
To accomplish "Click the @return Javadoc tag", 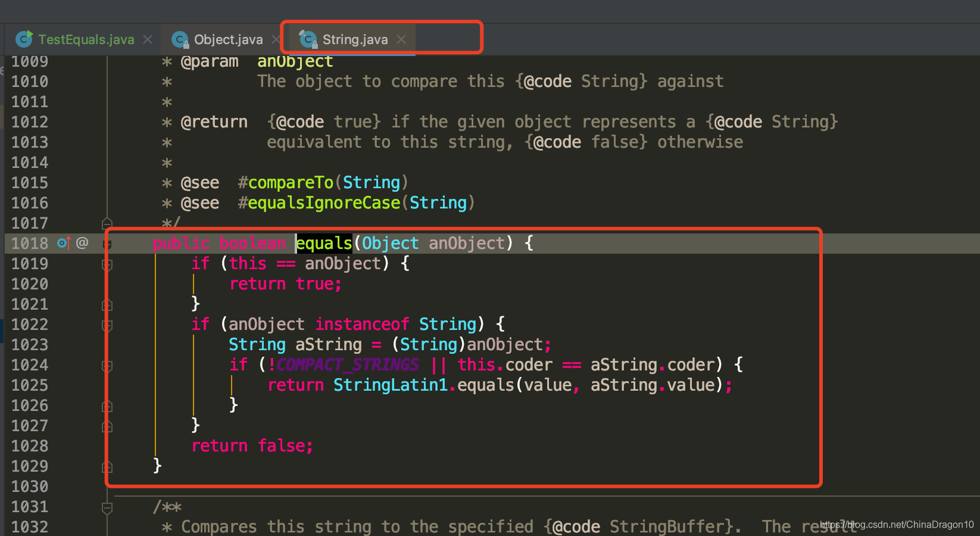I will pos(214,122).
